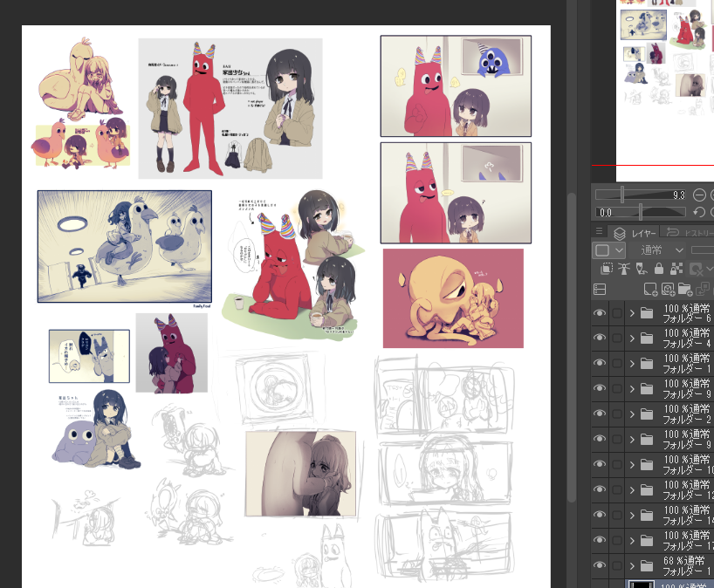Hide the 68 %通常 folder eye icon
This screenshot has height=588, width=714.
[x=600, y=565]
